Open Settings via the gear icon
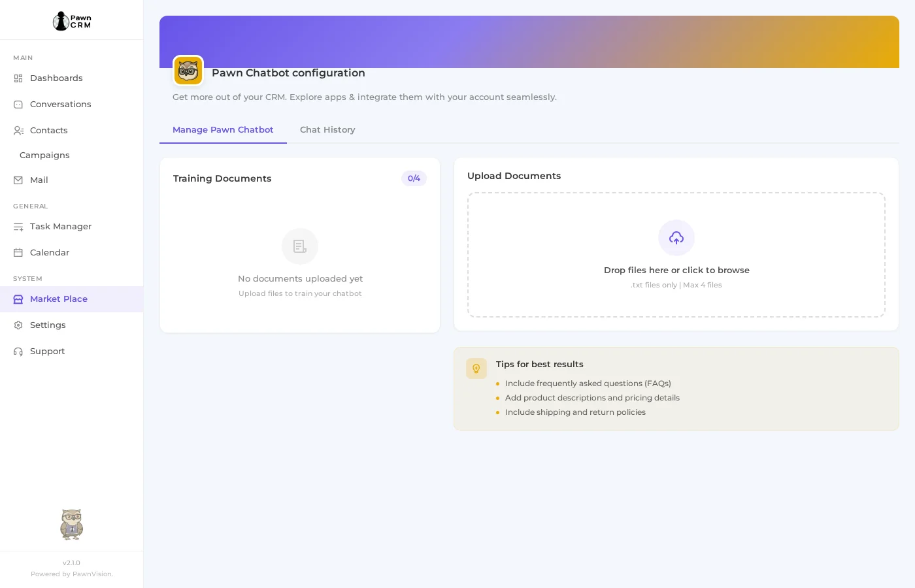Viewport: 915px width, 588px height. pyautogui.click(x=19, y=325)
